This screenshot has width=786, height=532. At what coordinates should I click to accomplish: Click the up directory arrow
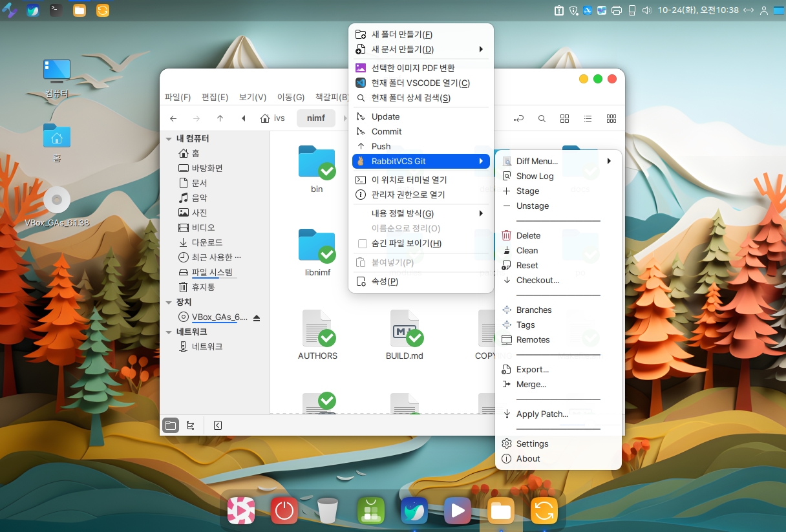220,118
